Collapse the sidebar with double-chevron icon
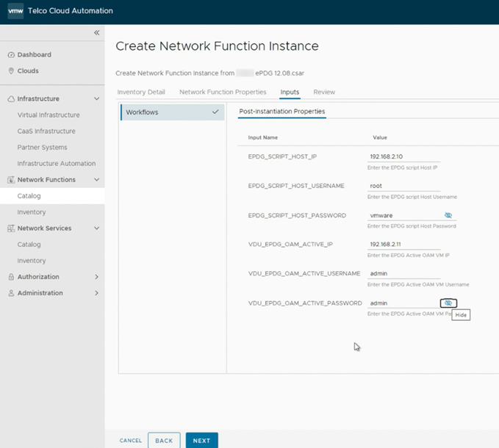Image resolution: width=499 pixels, height=448 pixels. pyautogui.click(x=96, y=33)
